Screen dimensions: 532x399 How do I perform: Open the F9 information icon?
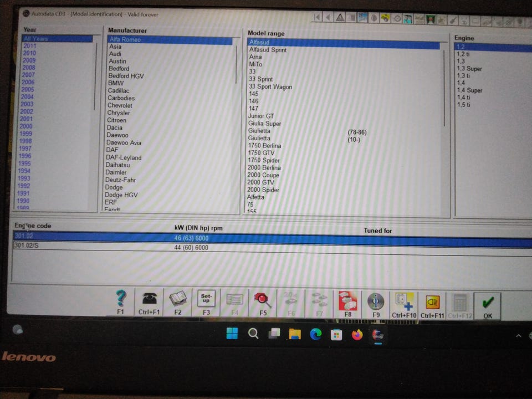pyautogui.click(x=376, y=305)
